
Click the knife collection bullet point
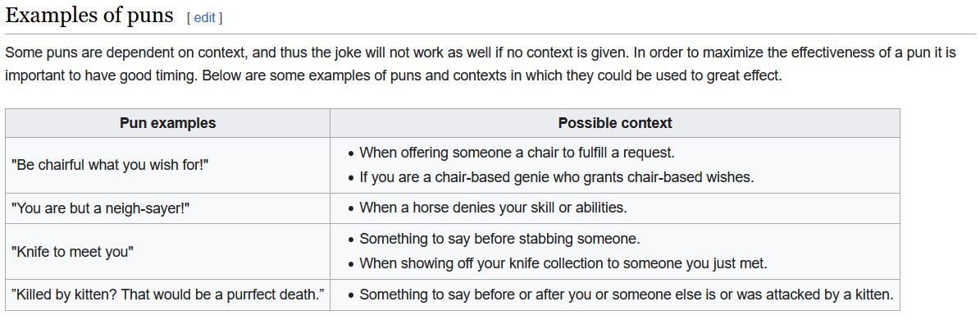[563, 263]
